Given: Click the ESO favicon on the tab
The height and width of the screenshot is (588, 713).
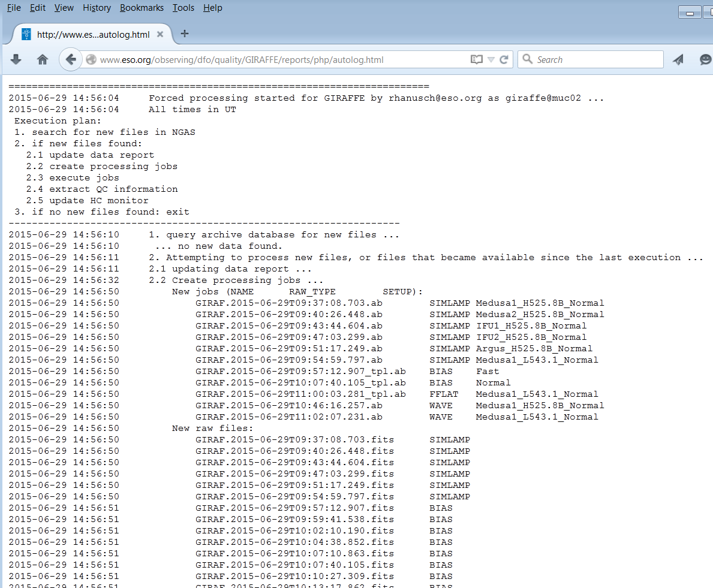Looking at the screenshot, I should point(26,34).
